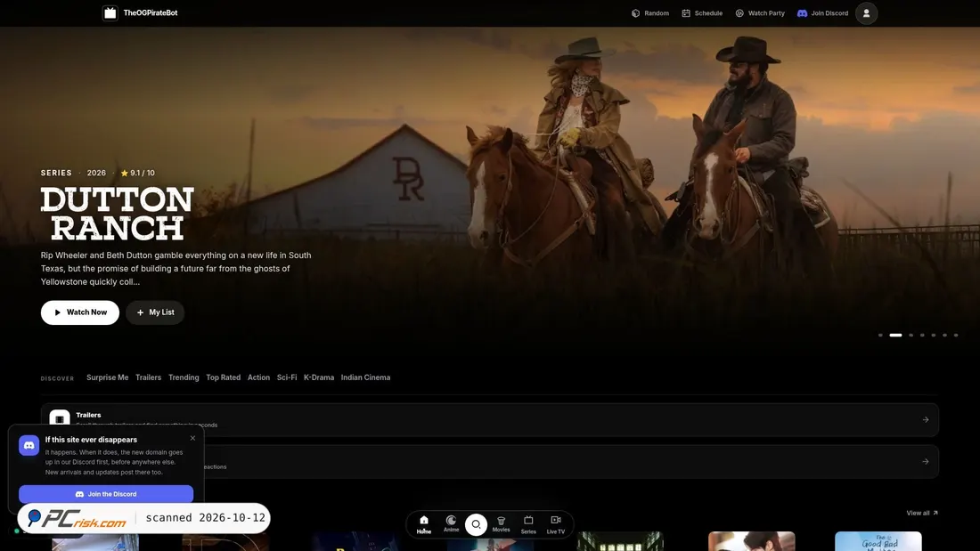Image resolution: width=980 pixels, height=551 pixels.
Task: Click the Join the Discord button
Action: pos(106,494)
